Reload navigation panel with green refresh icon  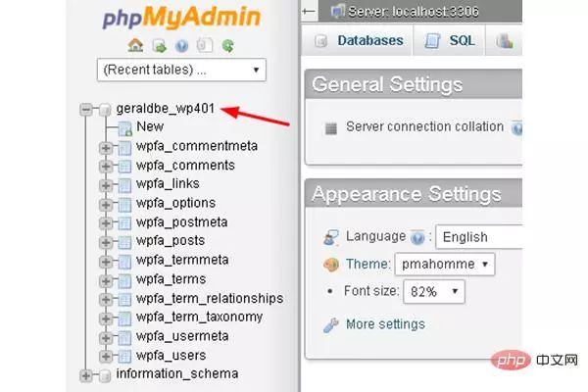click(x=227, y=46)
